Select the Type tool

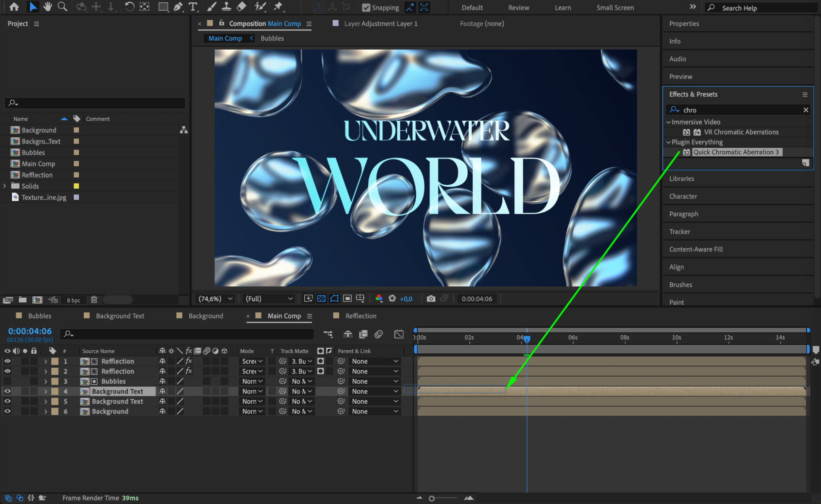coord(193,7)
